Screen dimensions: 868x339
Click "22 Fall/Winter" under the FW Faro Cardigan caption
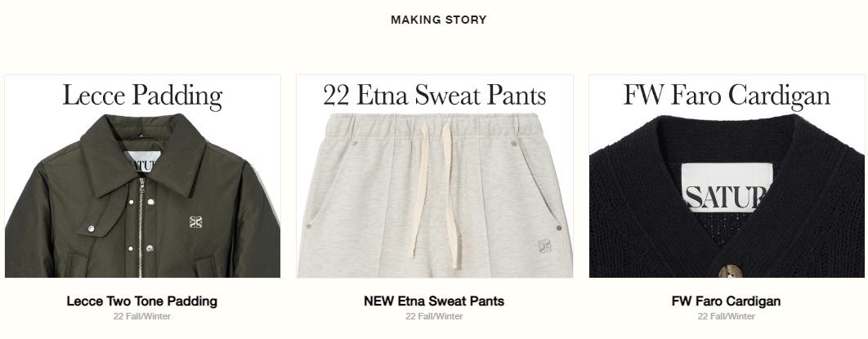click(x=727, y=316)
